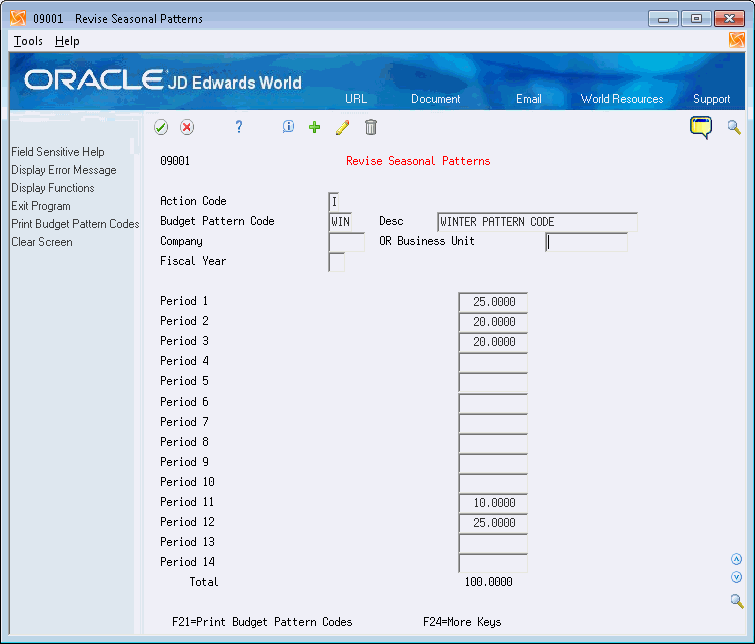Maximize the Revise Seasonal Patterns window
Screen dimensions: 755x644
tap(696, 19)
